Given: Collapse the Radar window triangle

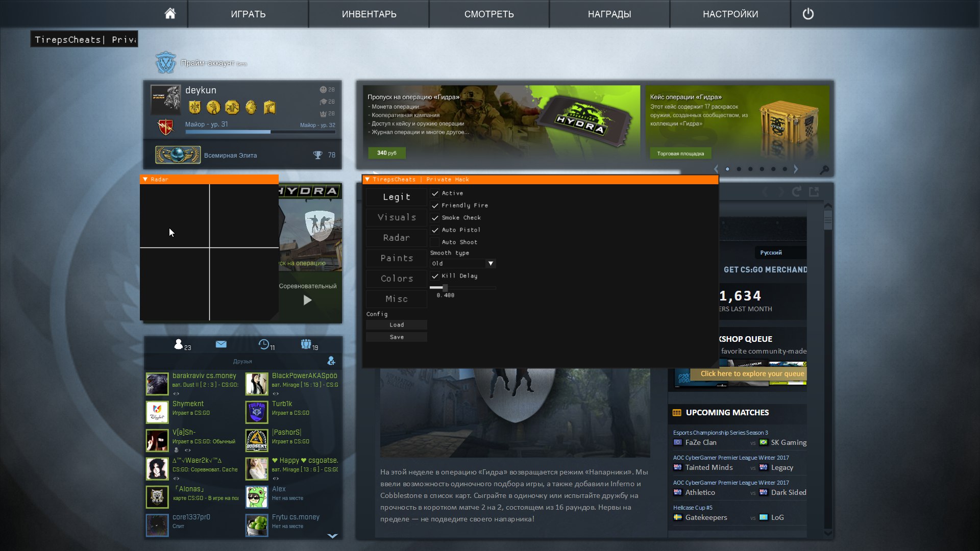Looking at the screenshot, I should pos(145,180).
